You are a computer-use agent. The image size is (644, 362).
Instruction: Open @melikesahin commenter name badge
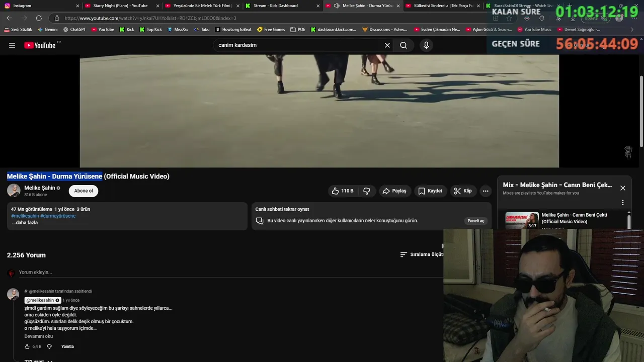[43, 300]
